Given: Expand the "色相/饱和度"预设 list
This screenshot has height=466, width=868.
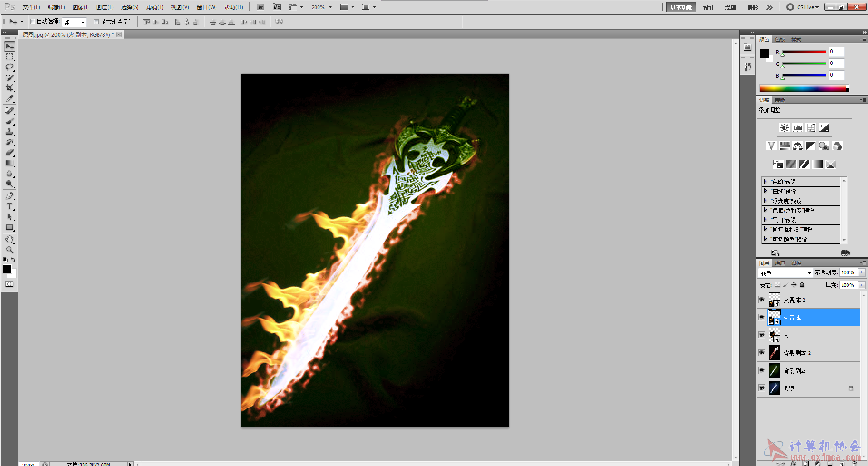Looking at the screenshot, I should pyautogui.click(x=765, y=210).
